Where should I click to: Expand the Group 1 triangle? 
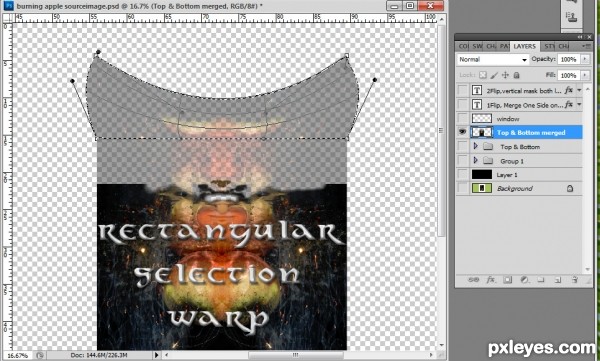tap(476, 160)
